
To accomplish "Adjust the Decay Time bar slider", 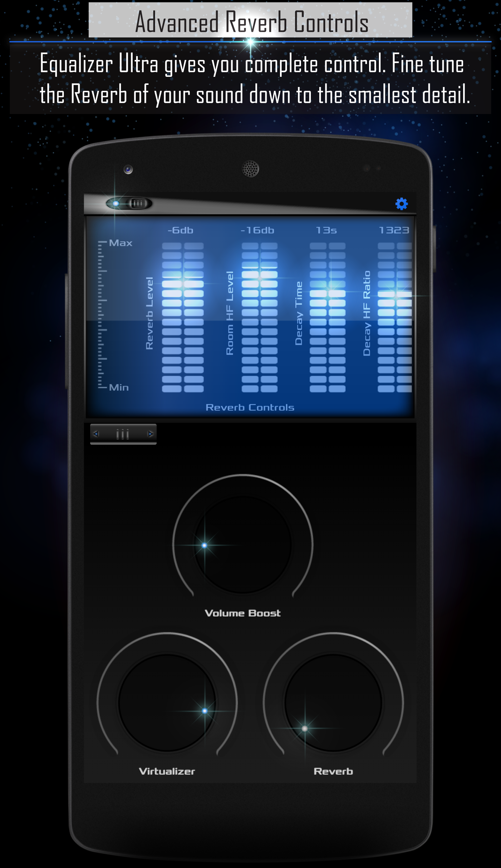I will (328, 317).
